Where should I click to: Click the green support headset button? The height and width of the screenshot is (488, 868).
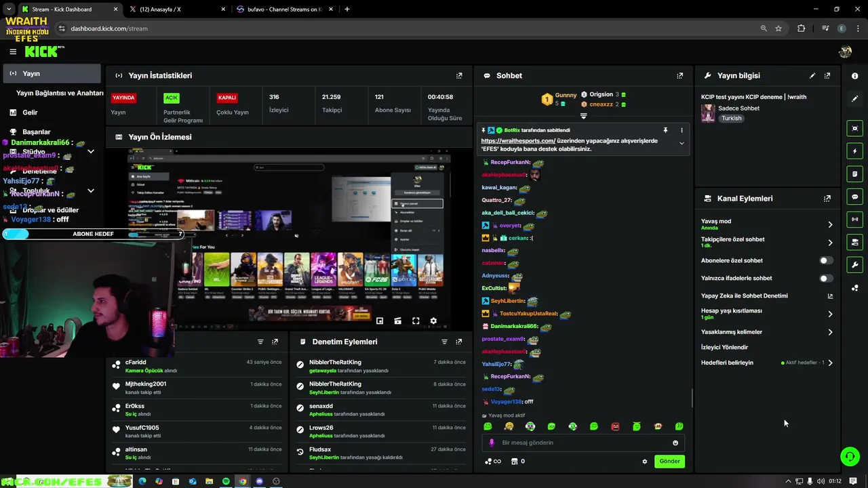click(x=850, y=456)
